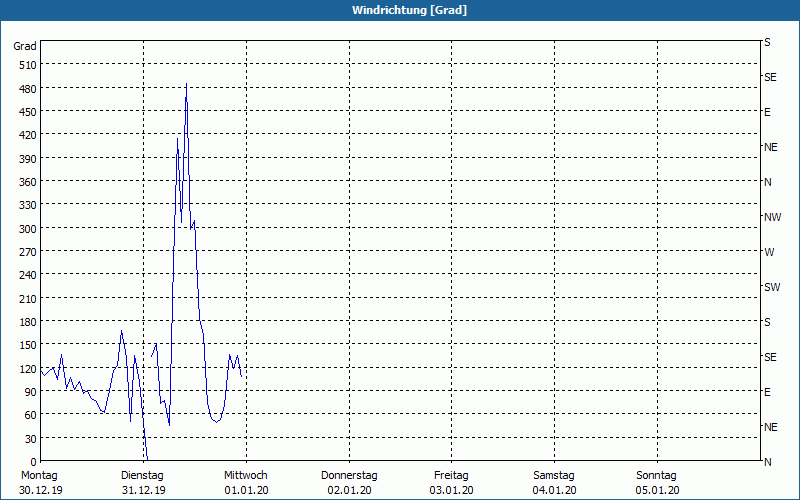Click the N compass label beside 0 gridline
Viewport: 800px width, 500px height.
tap(768, 462)
